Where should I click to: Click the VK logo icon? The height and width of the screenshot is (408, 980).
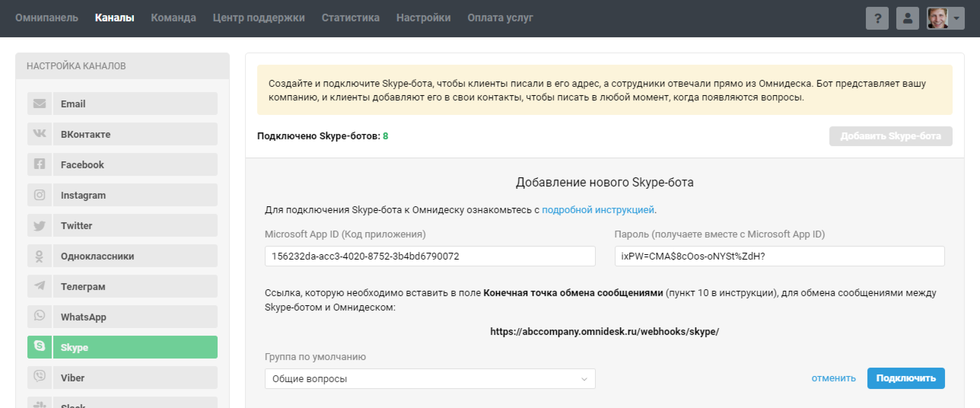pos(39,134)
